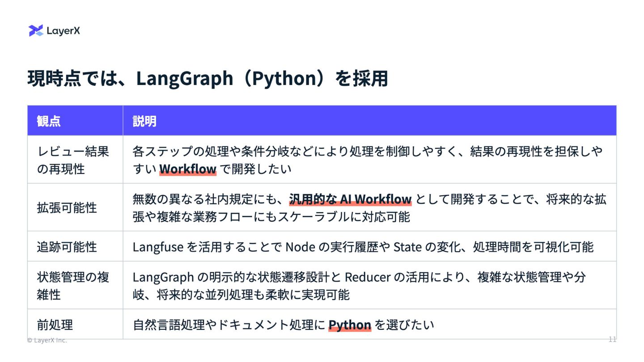
Task: Click the highlighted word Workflow
Action: tap(188, 169)
